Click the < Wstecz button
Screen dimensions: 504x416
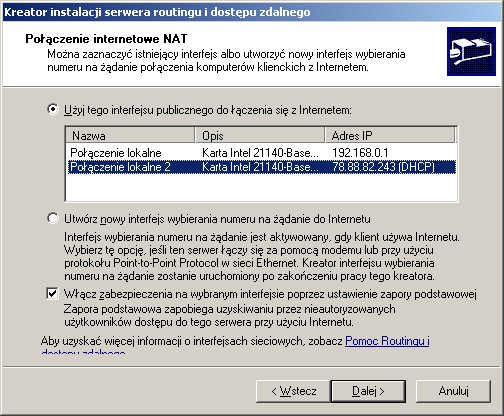pyautogui.click(x=293, y=391)
